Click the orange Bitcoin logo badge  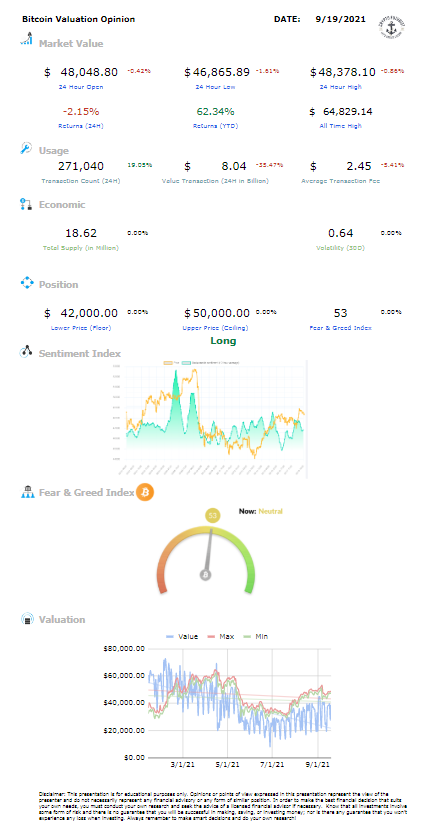(x=145, y=492)
